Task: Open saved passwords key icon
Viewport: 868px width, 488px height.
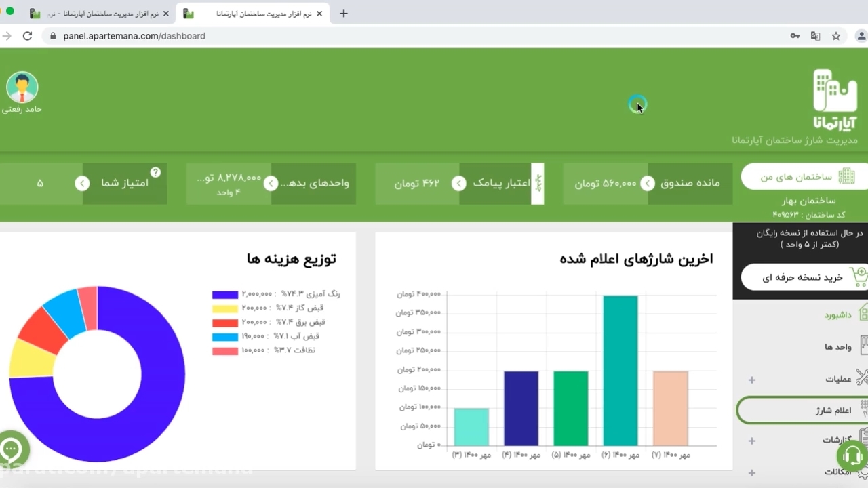Action: pyautogui.click(x=795, y=36)
